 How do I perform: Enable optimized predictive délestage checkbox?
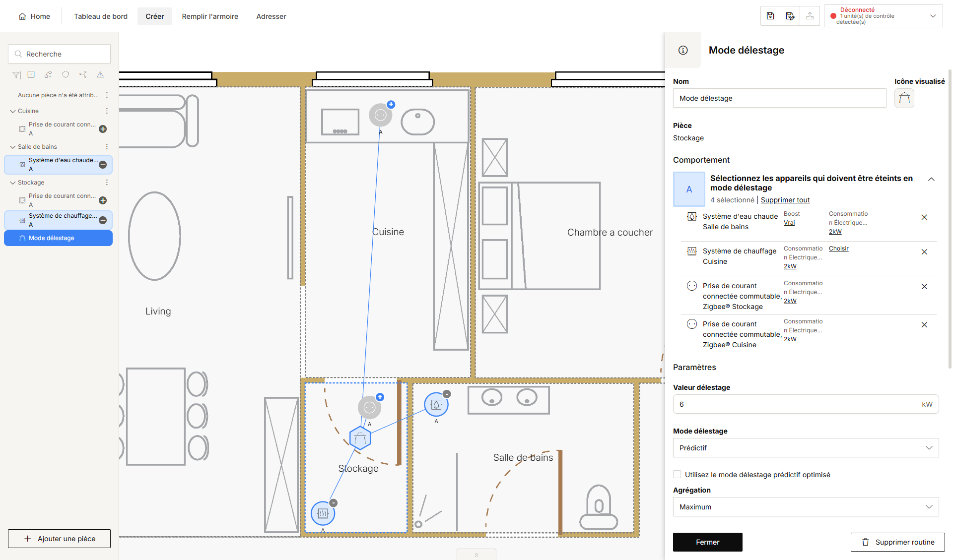(677, 474)
